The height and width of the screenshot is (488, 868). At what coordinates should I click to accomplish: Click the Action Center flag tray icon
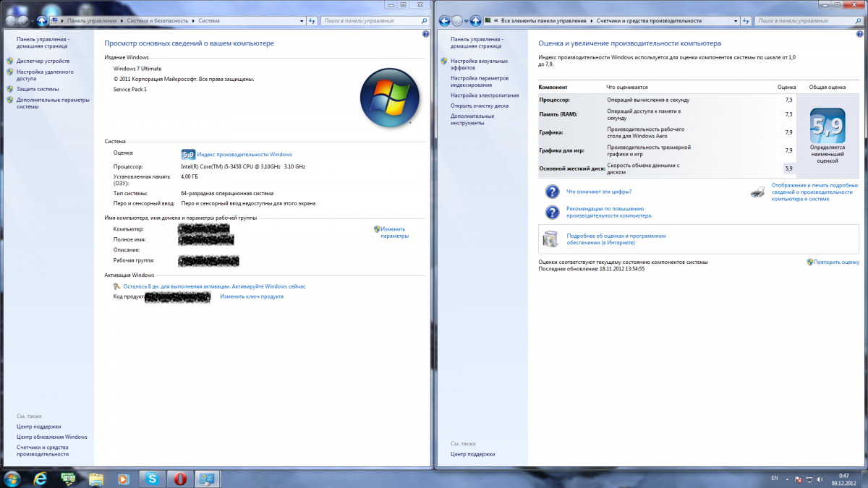point(797,479)
